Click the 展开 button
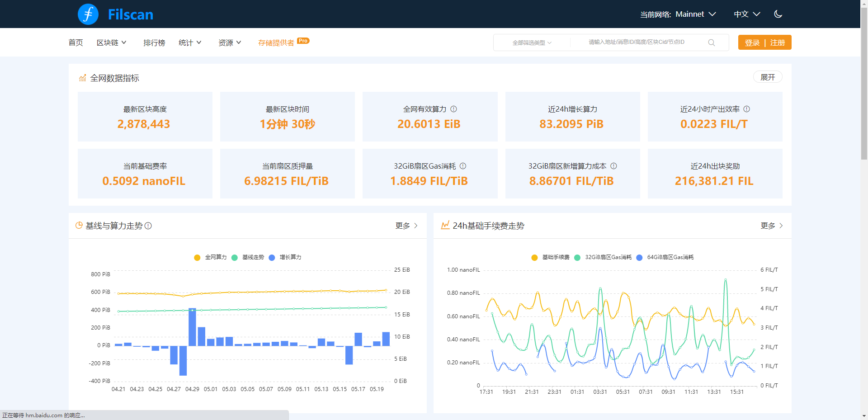This screenshot has width=868, height=420. click(x=767, y=77)
